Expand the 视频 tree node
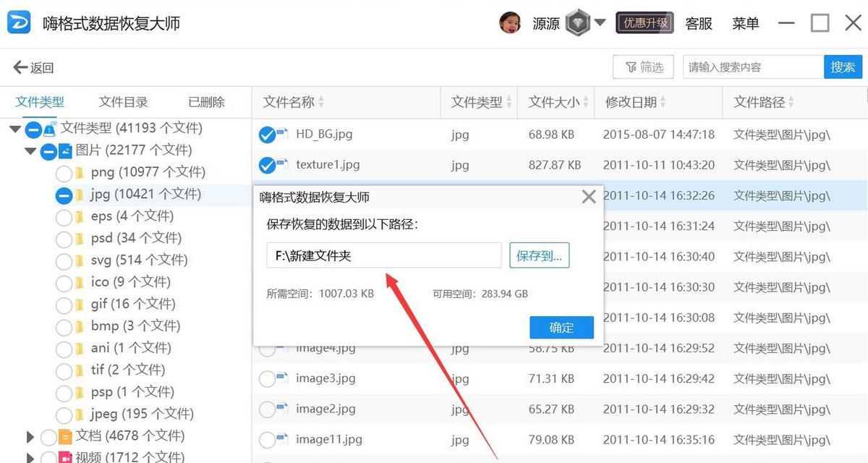Screen dimensions: 868x463 30,458
